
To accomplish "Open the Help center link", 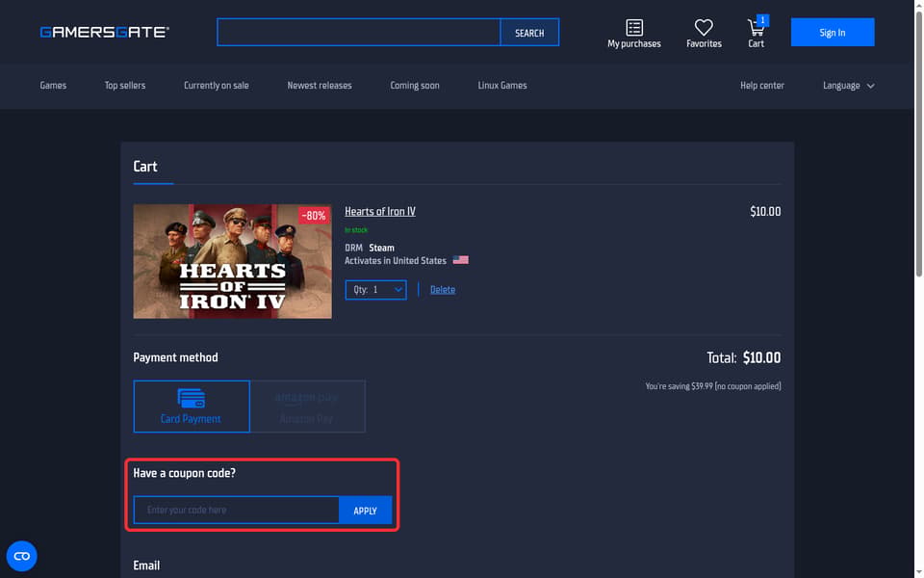I will (x=762, y=86).
